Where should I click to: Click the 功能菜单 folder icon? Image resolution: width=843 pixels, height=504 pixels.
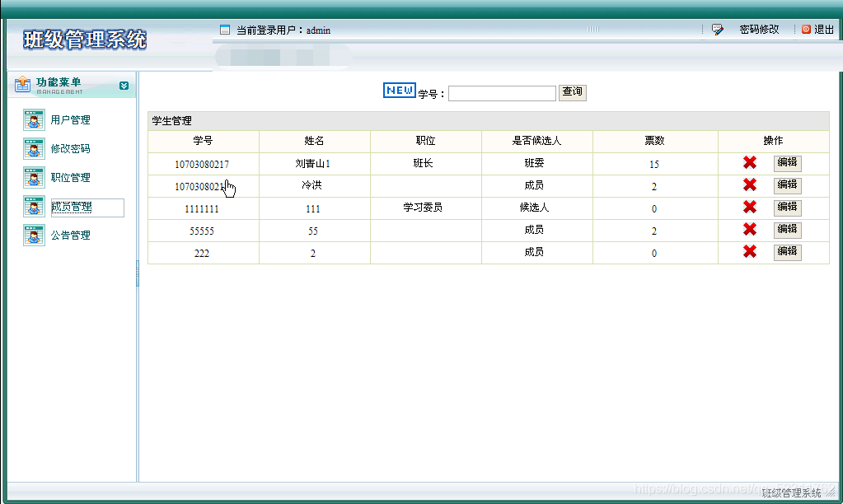(20, 84)
